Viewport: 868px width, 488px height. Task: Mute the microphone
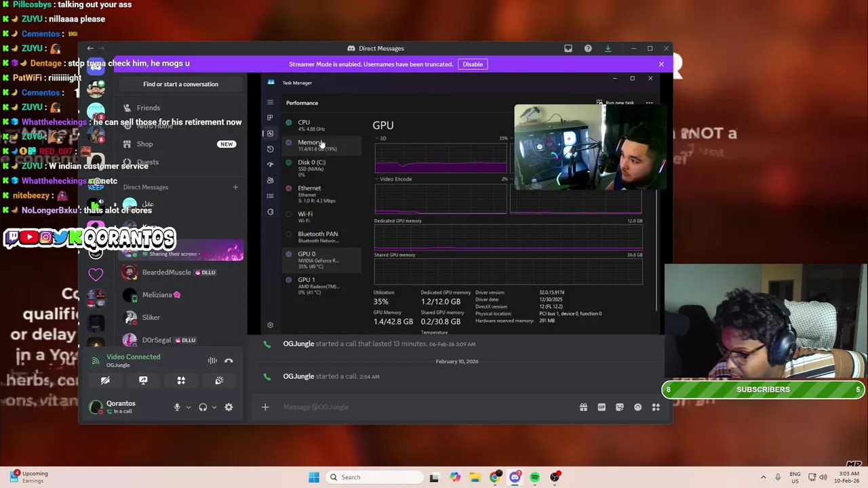click(x=177, y=407)
